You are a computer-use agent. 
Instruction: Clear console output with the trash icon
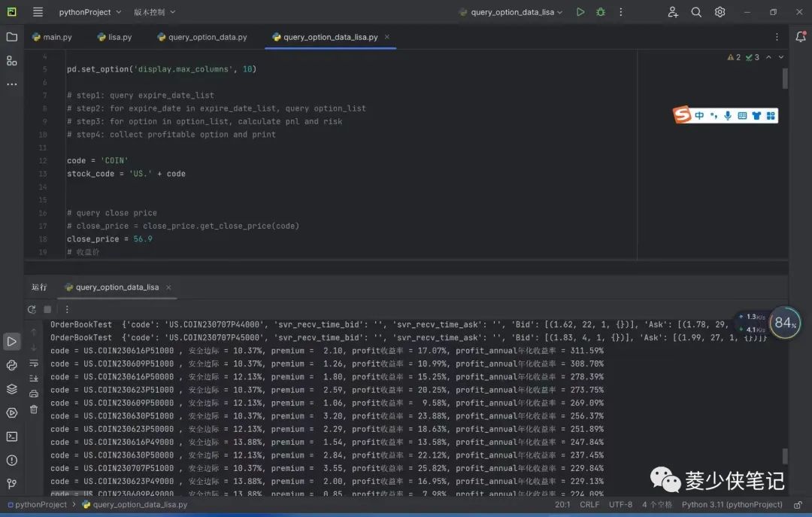[34, 409]
